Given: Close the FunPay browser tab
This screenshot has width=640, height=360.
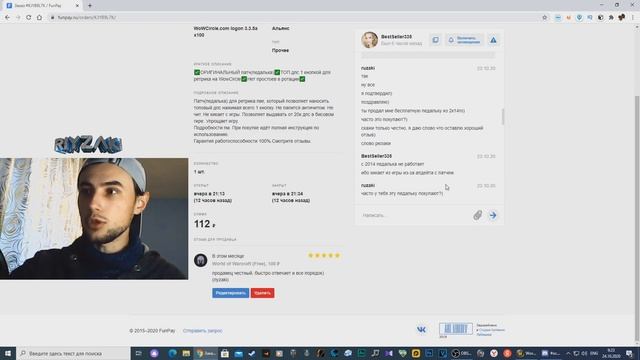Looking at the screenshot, I should pos(78,6).
